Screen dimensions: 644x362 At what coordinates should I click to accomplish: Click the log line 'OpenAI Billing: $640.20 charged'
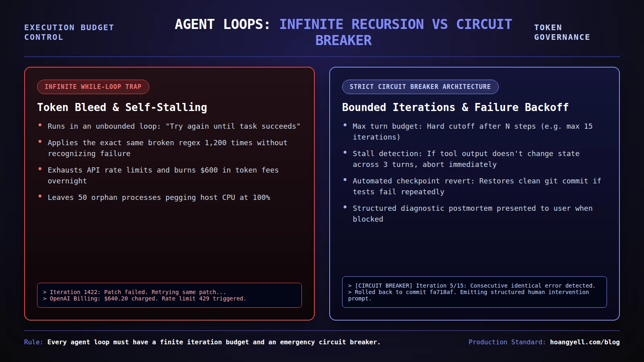(x=144, y=298)
